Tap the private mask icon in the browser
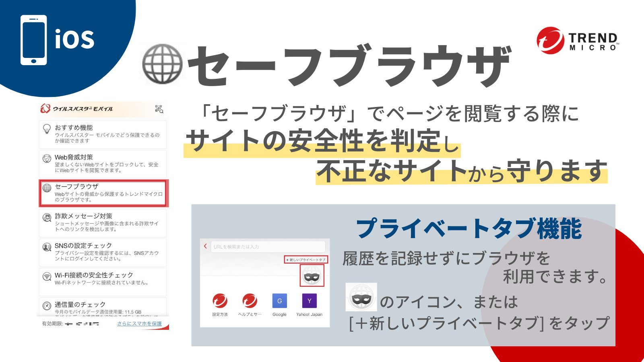This screenshot has height=362, width=644. (x=312, y=276)
